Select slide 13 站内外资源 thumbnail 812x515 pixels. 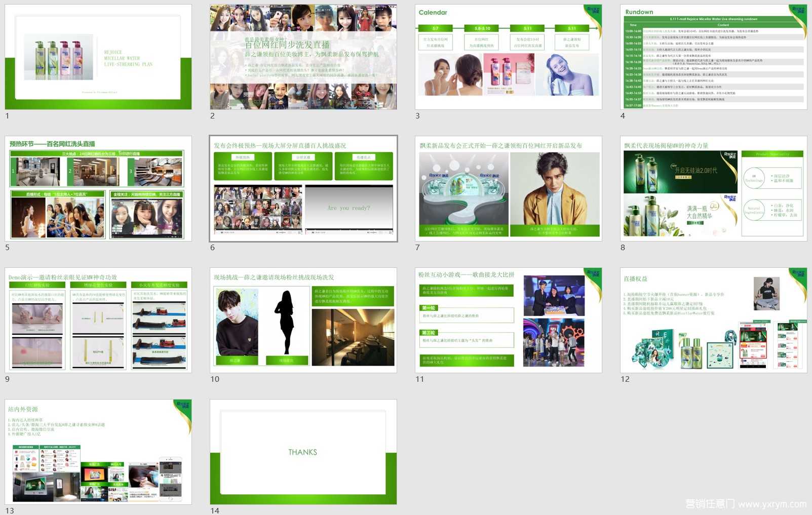(x=98, y=452)
